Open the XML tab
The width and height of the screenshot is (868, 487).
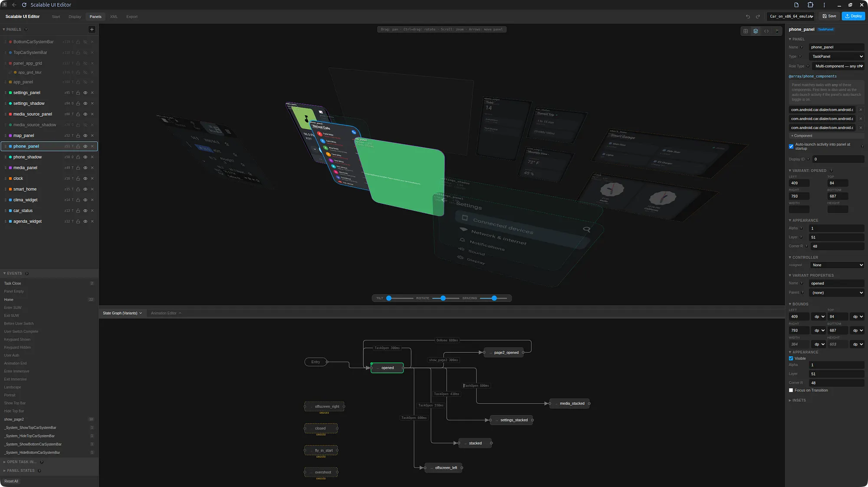[x=114, y=17]
